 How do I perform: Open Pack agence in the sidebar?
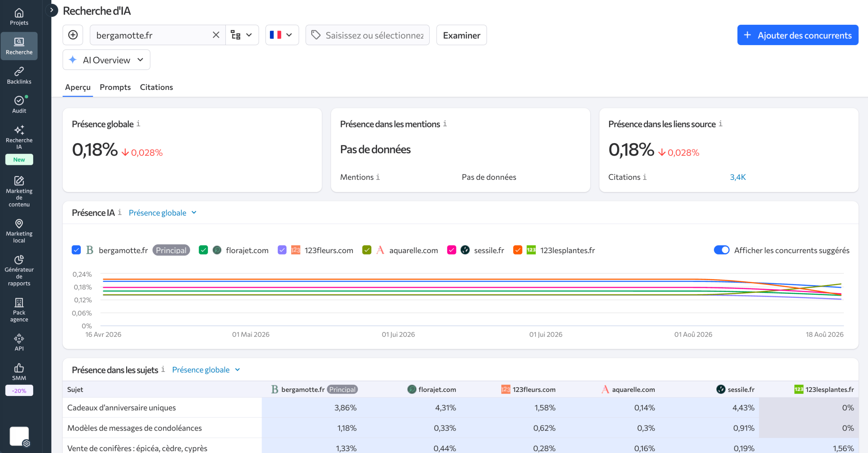pos(19,310)
